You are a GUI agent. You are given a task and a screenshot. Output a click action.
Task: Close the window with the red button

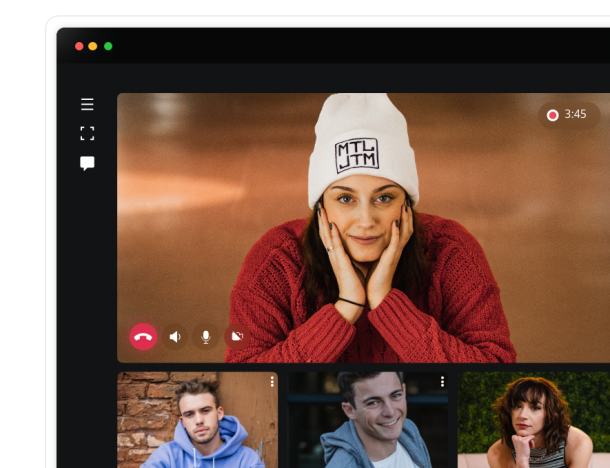79,46
